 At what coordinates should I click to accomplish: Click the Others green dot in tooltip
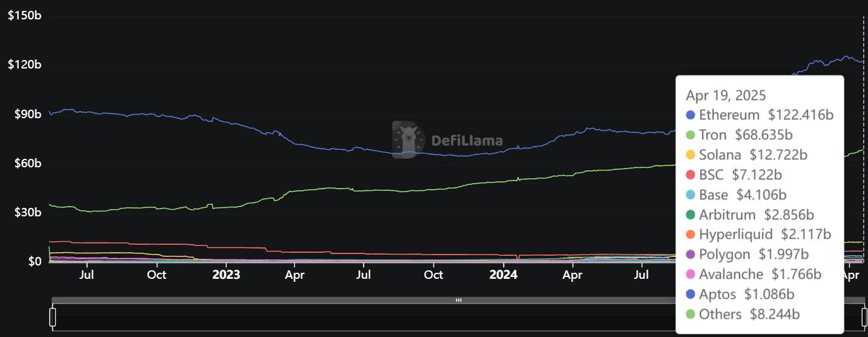(x=690, y=315)
